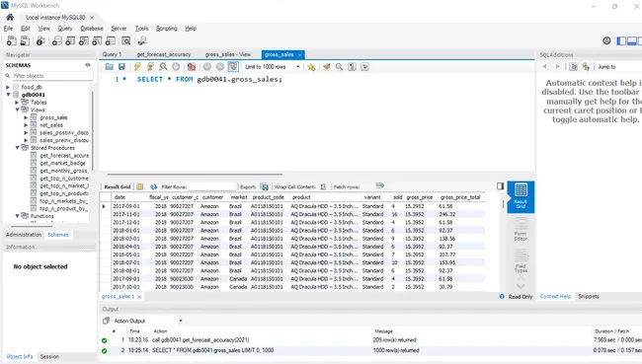Save the query as a snippet with the star icon
This screenshot has height=364, width=642.
pyautogui.click(x=311, y=67)
